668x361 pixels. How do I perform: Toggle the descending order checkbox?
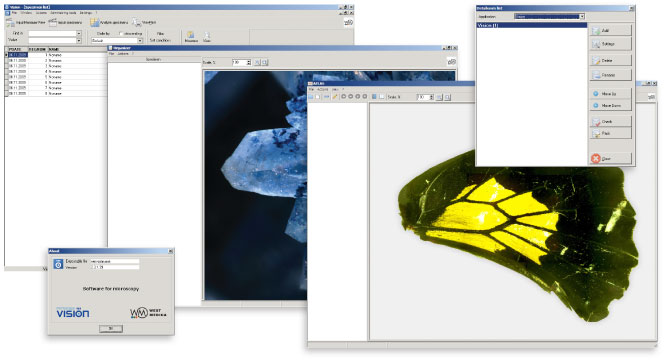coord(121,33)
